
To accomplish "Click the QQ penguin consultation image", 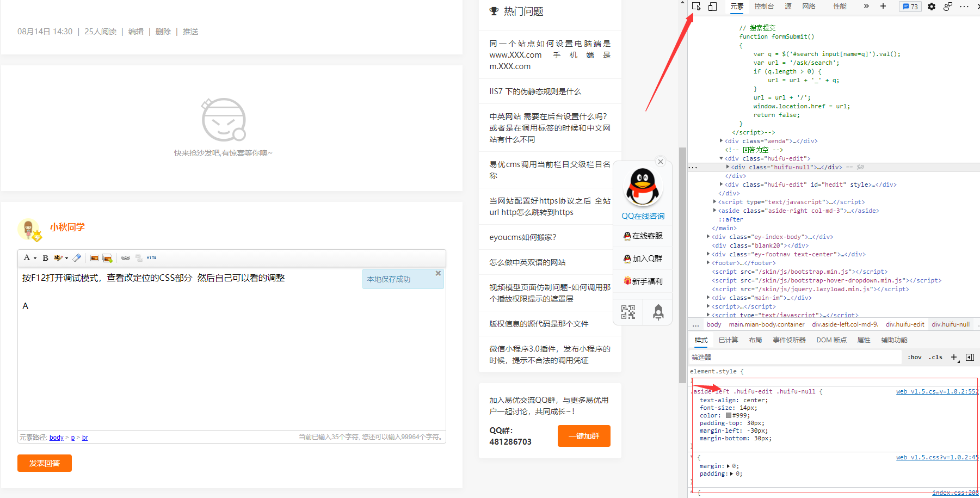I will (643, 187).
